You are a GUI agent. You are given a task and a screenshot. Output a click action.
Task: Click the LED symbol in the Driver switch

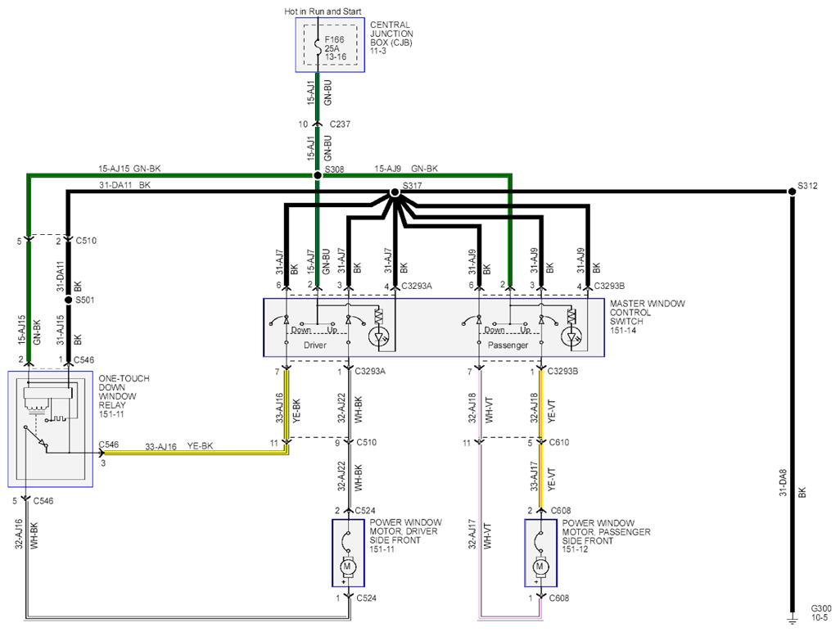[380, 337]
